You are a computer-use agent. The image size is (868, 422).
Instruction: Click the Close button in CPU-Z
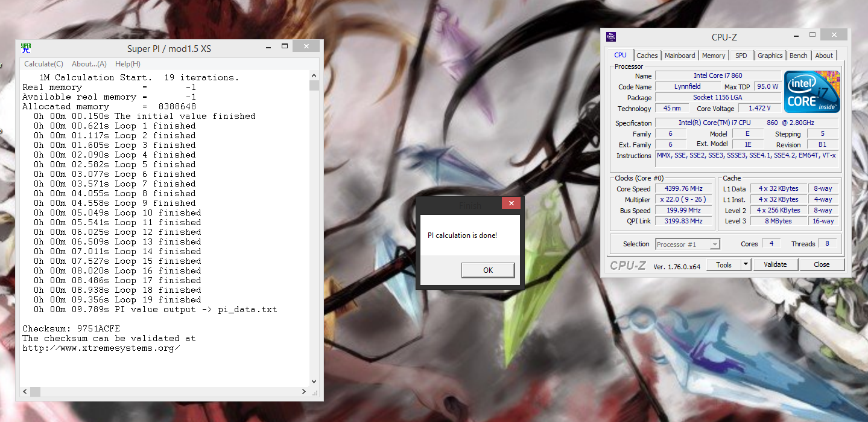click(x=822, y=264)
